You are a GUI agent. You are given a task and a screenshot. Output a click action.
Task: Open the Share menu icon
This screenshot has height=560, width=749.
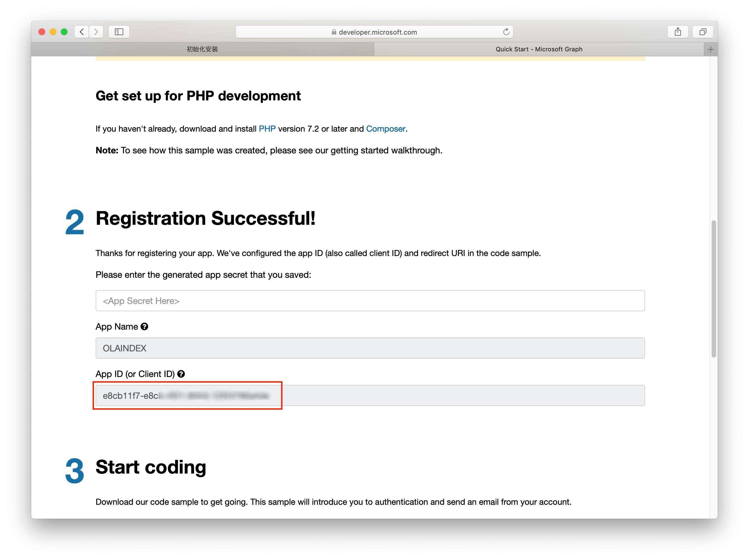[x=678, y=32]
